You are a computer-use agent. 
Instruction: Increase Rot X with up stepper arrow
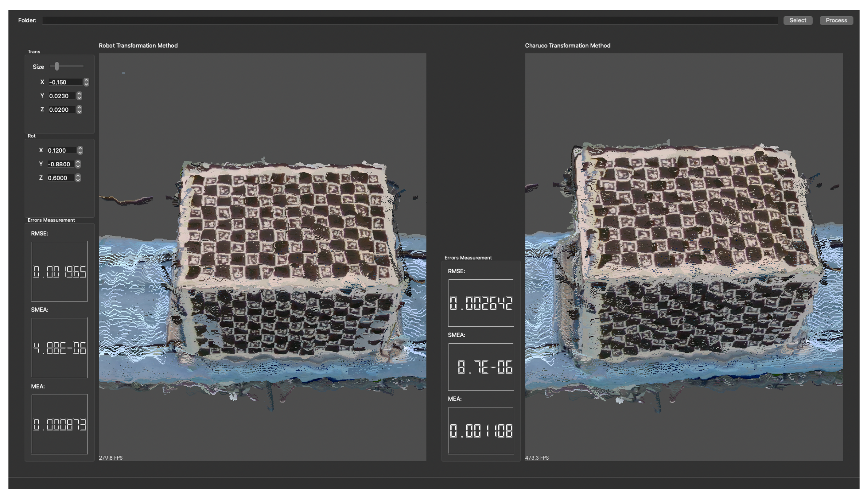(x=80, y=148)
